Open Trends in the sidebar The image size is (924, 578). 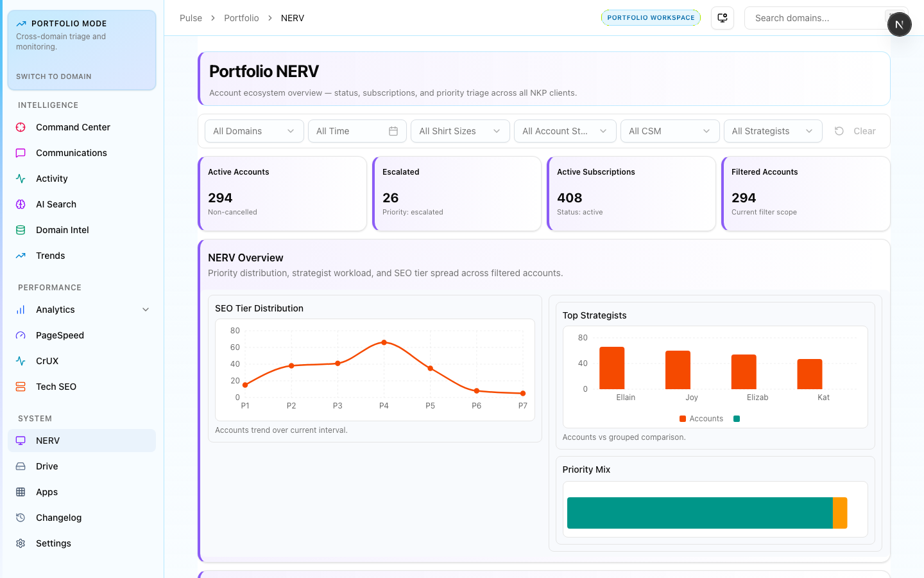pos(50,256)
